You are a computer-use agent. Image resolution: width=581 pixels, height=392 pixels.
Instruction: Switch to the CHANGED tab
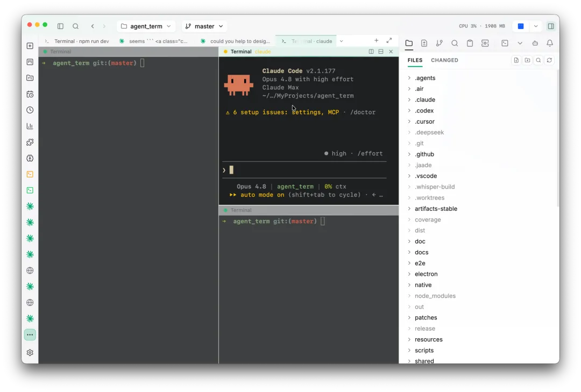[x=444, y=60]
